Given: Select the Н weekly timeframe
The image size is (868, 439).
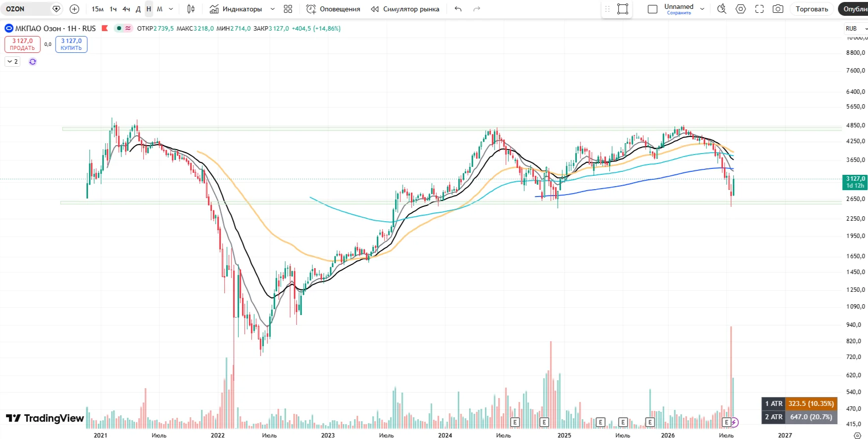Looking at the screenshot, I should pyautogui.click(x=149, y=9).
